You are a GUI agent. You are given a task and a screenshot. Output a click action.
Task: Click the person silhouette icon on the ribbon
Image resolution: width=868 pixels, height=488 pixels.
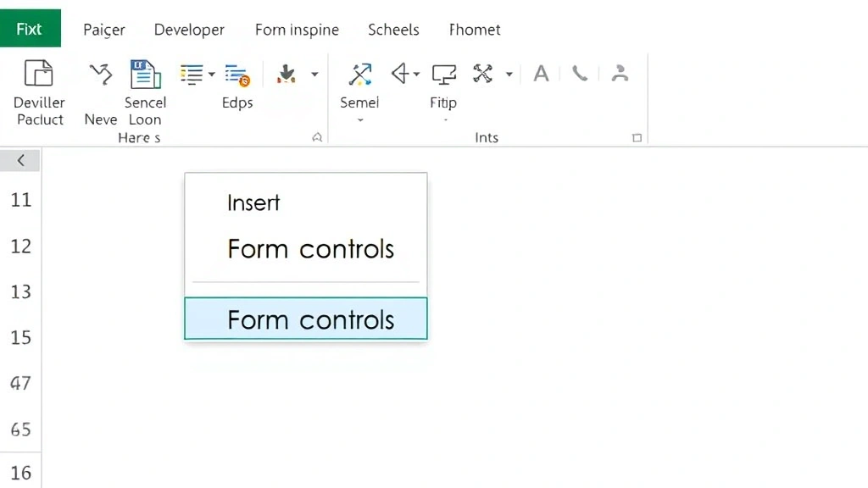pyautogui.click(x=620, y=74)
